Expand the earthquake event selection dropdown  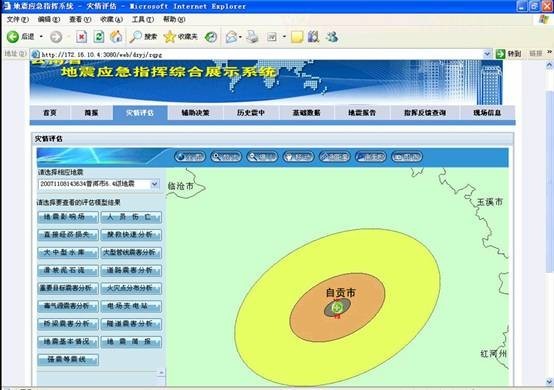154,184
